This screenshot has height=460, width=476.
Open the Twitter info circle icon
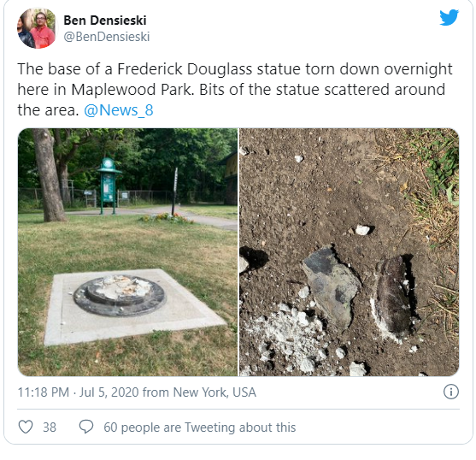click(451, 392)
